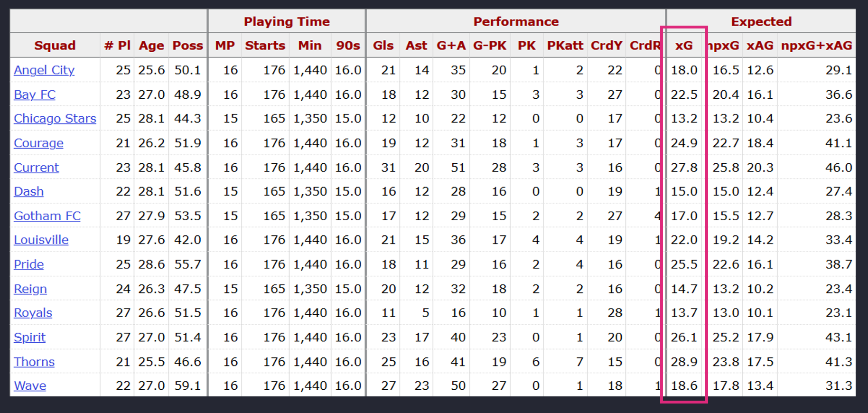868x413 pixels.
Task: Open the Dash squad link
Action: coord(28,191)
